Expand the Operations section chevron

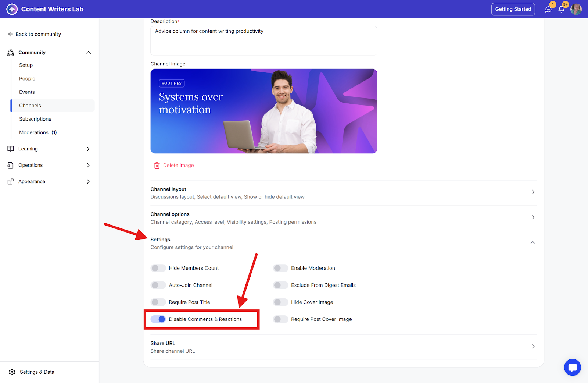point(88,165)
